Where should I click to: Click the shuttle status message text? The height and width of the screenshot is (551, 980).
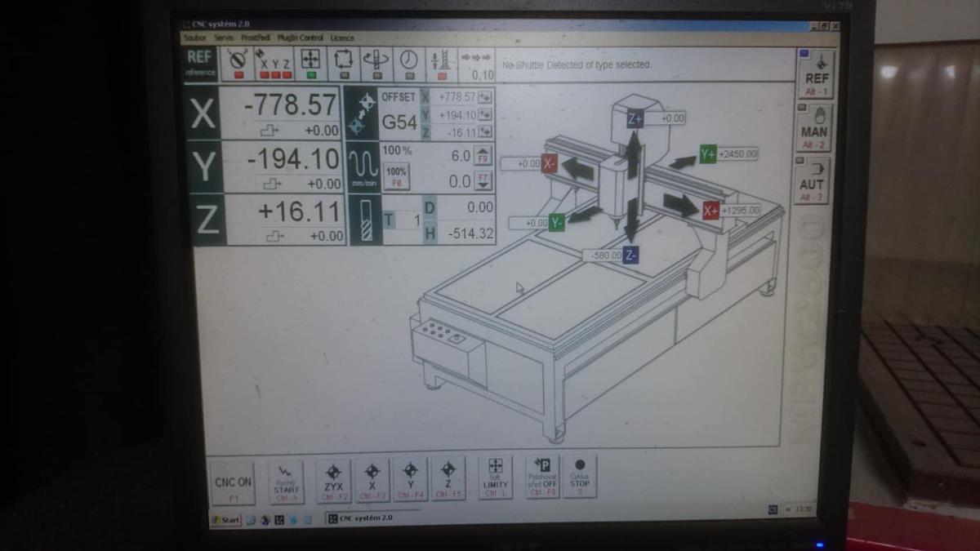point(576,64)
